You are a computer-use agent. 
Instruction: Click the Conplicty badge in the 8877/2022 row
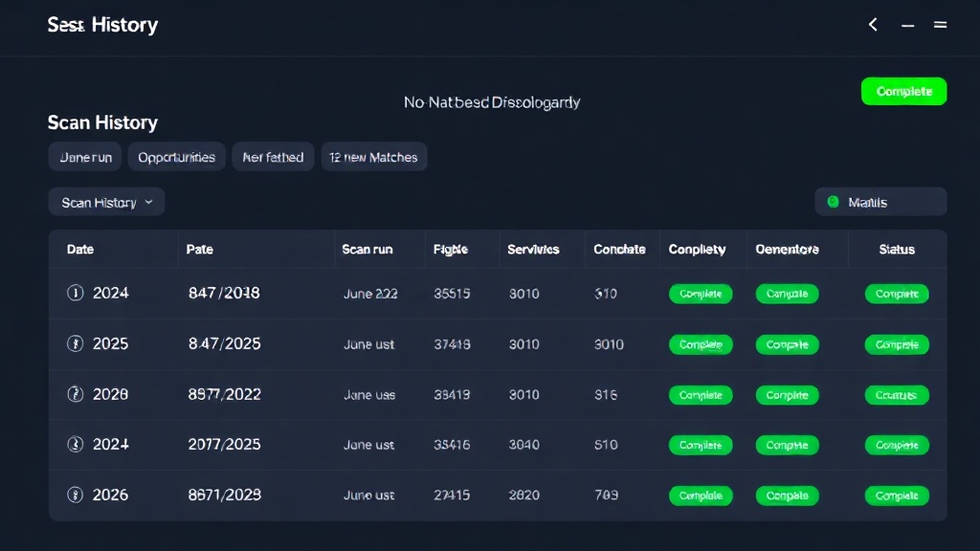(701, 395)
